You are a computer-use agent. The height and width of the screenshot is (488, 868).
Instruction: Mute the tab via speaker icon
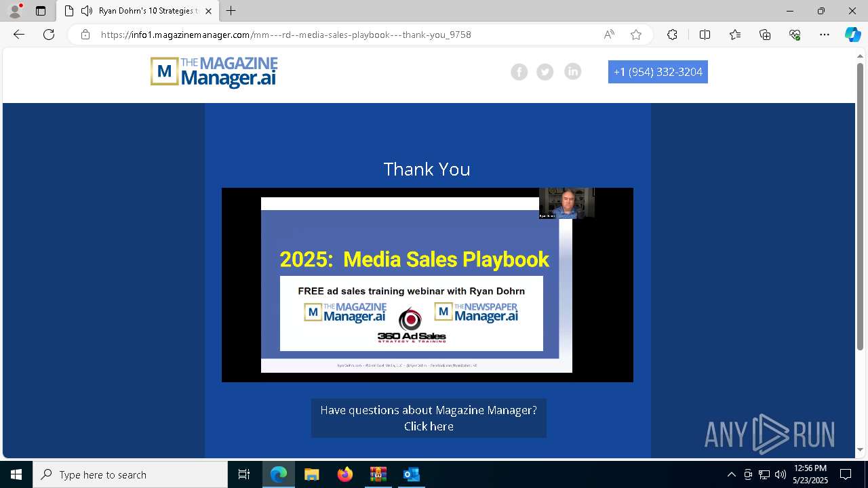point(86,11)
